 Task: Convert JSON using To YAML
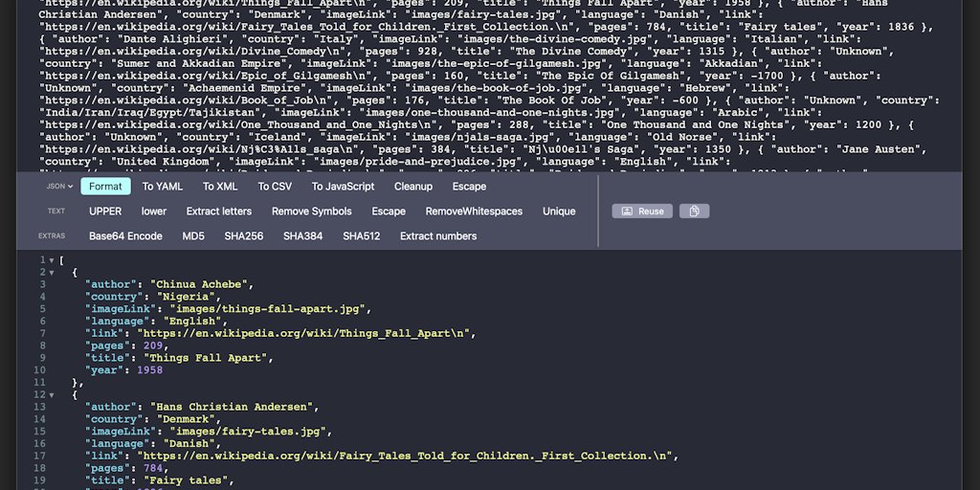(163, 187)
